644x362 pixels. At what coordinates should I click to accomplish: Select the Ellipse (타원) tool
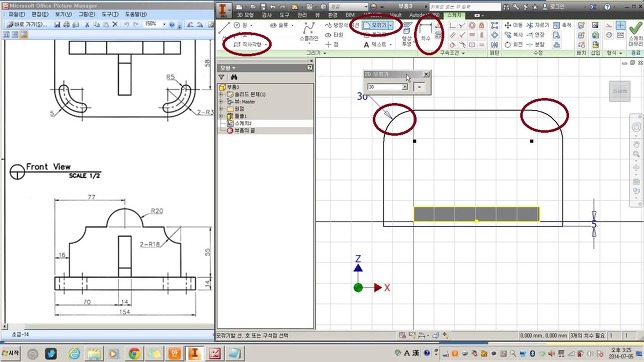click(334, 35)
